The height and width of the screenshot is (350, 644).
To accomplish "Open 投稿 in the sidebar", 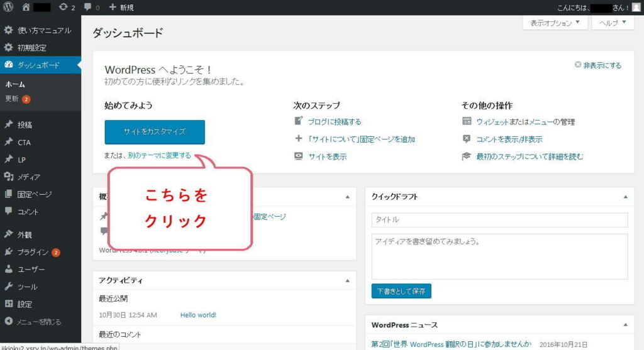I will (x=40, y=125).
